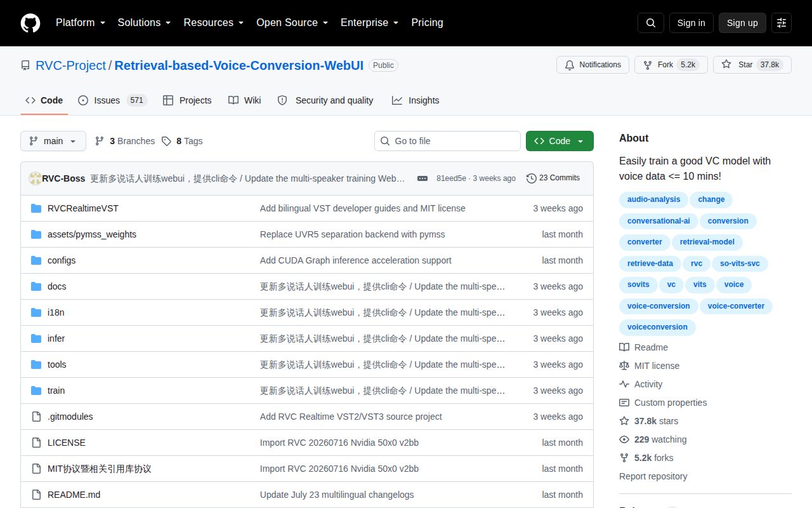This screenshot has height=508, width=812.
Task: Switch to the Issues tab
Action: pyautogui.click(x=113, y=100)
